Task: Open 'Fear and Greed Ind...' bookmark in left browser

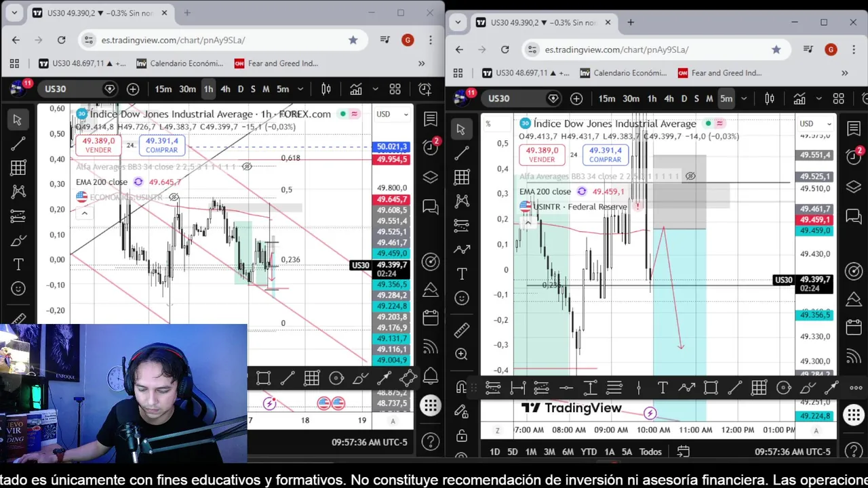Action: 276,63
